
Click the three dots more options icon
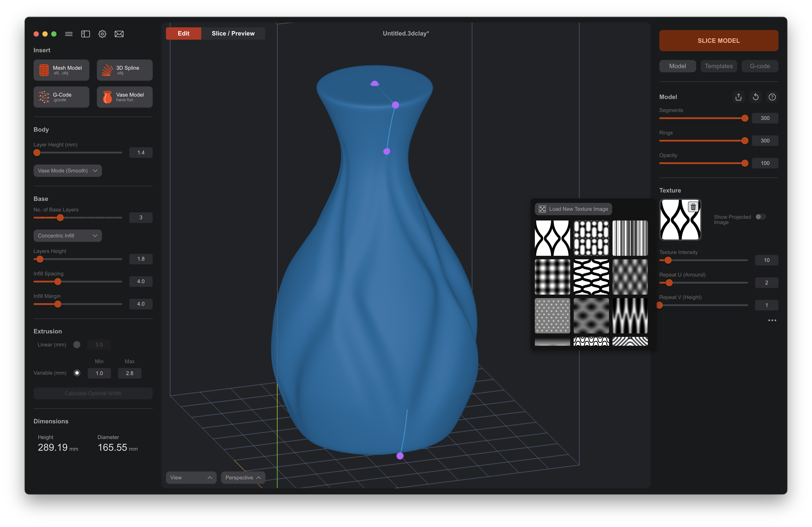[x=772, y=320]
